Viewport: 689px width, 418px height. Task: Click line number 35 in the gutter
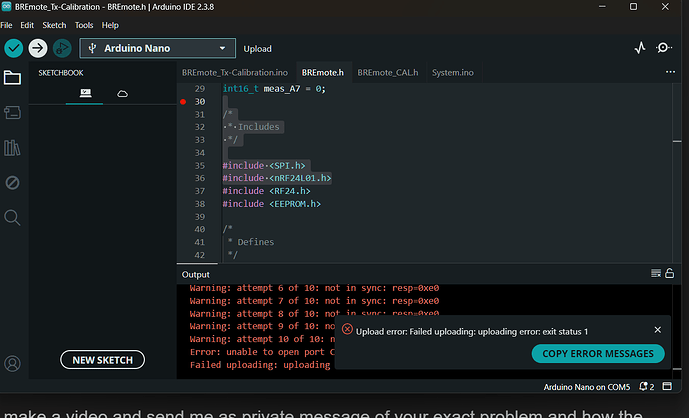pyautogui.click(x=199, y=166)
